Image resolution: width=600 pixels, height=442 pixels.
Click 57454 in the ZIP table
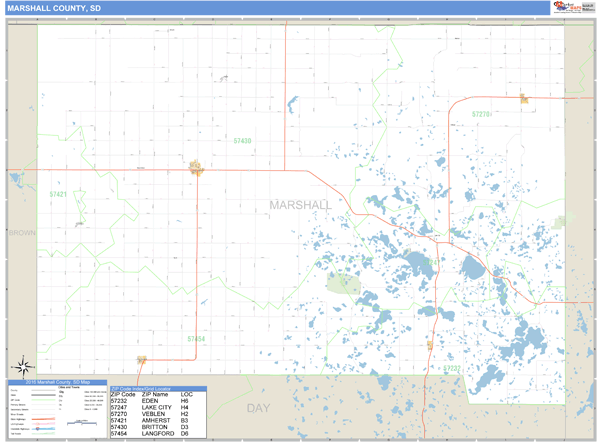pyautogui.click(x=119, y=434)
